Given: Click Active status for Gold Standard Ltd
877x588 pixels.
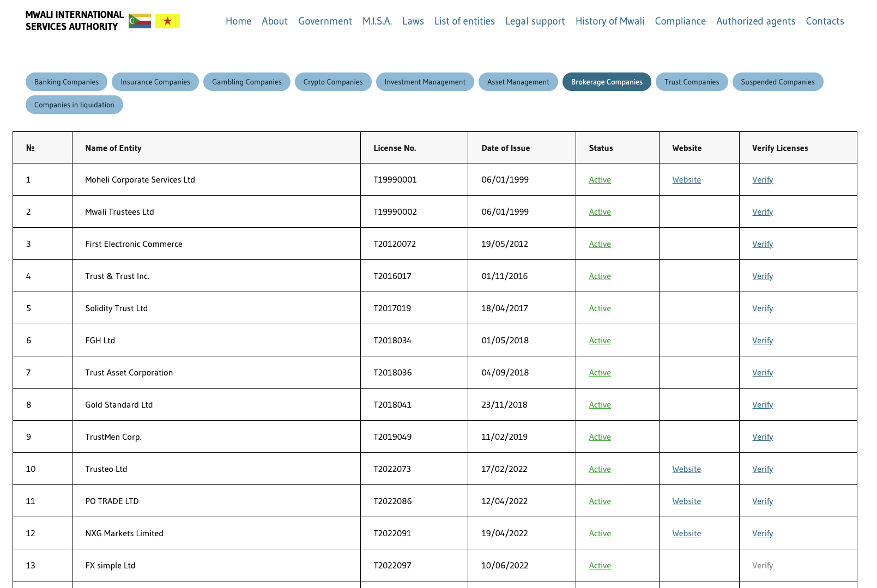Looking at the screenshot, I should pos(600,405).
